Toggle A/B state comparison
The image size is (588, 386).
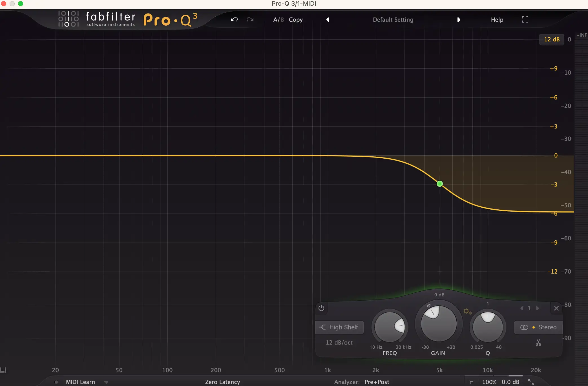point(278,20)
